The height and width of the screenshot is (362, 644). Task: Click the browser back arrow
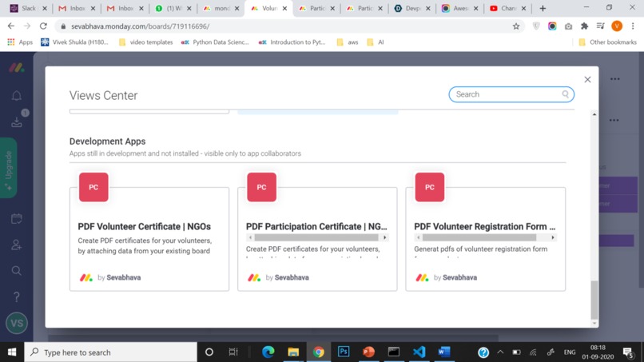click(x=11, y=26)
